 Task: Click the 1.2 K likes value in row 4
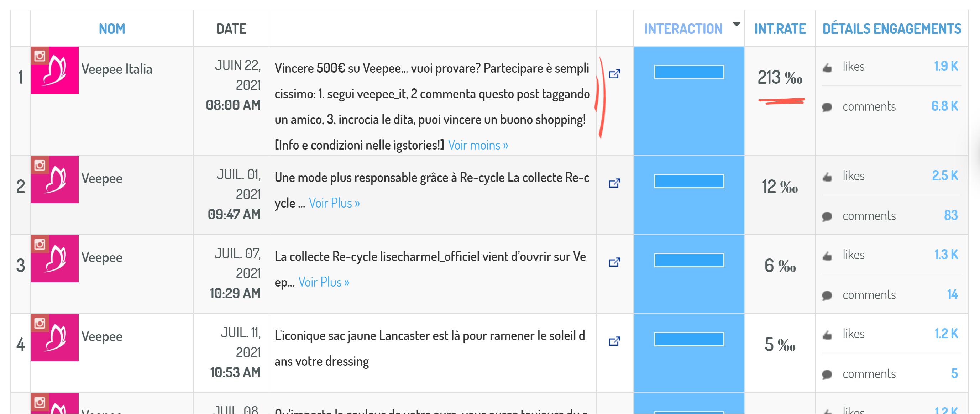(946, 334)
